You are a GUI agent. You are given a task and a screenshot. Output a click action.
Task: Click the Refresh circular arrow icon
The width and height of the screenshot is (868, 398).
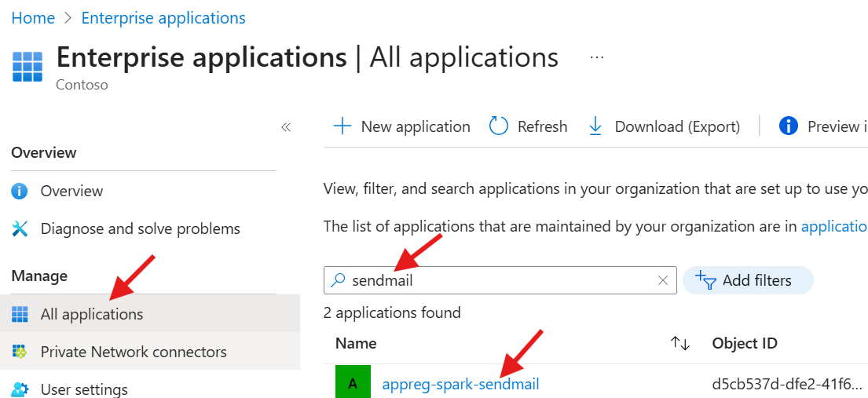tap(499, 126)
